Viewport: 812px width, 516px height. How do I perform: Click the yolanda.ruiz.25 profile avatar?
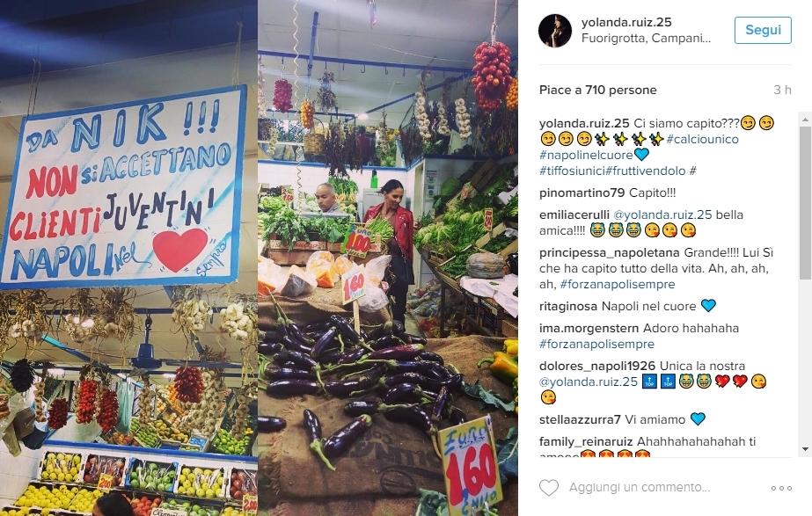(554, 31)
